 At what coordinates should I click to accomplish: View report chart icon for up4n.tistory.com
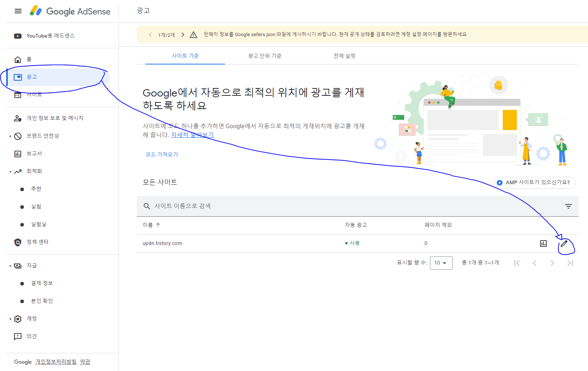[x=543, y=244]
